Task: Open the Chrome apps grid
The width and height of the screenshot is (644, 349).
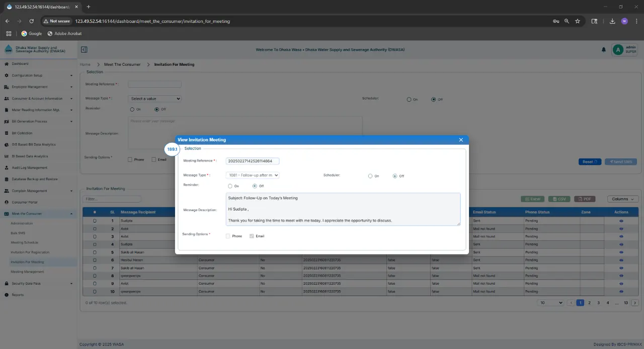Action: coord(9,34)
